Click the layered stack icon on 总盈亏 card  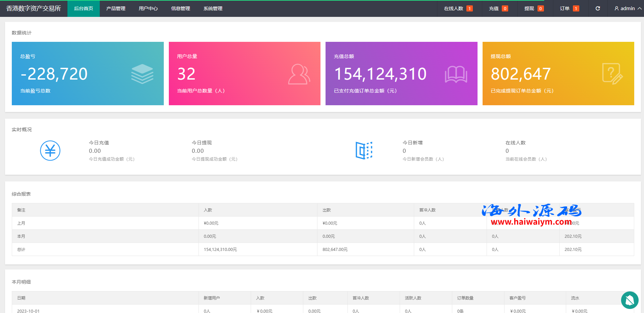pyautogui.click(x=142, y=74)
